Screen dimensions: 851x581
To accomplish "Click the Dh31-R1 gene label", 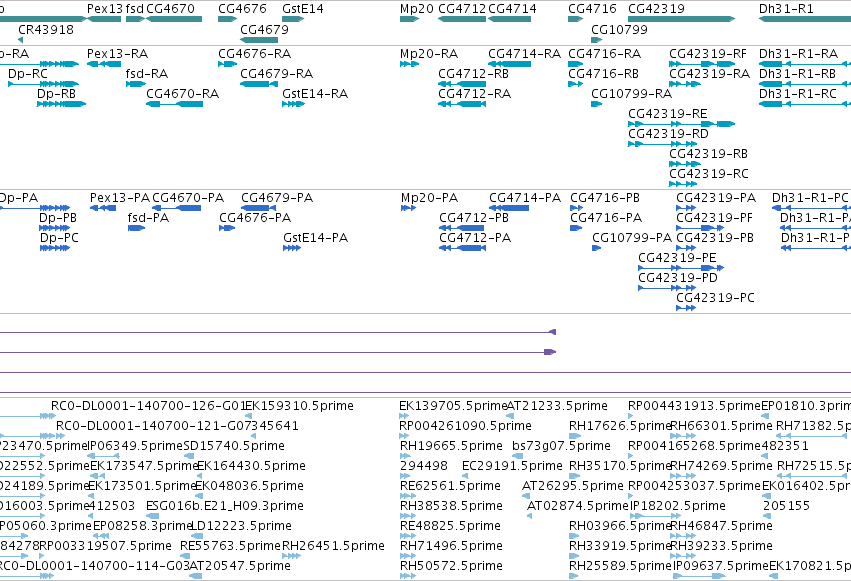I will 786,9.
